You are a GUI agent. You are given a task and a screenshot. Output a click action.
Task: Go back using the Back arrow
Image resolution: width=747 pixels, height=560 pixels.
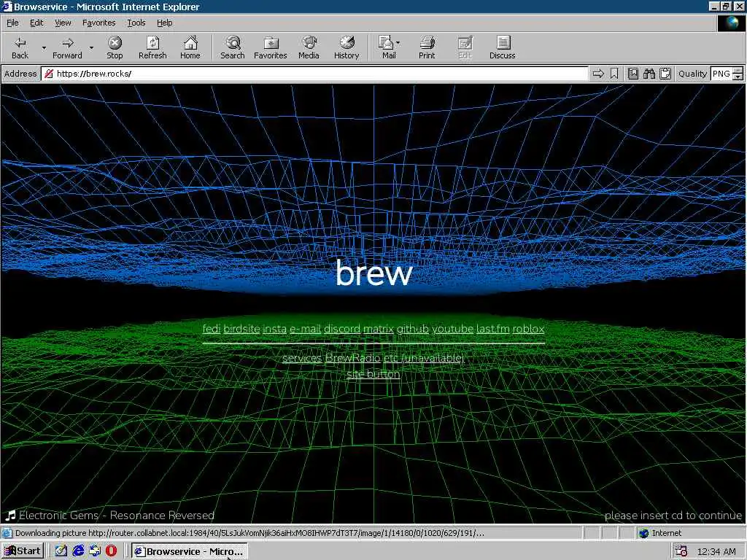[x=20, y=47]
